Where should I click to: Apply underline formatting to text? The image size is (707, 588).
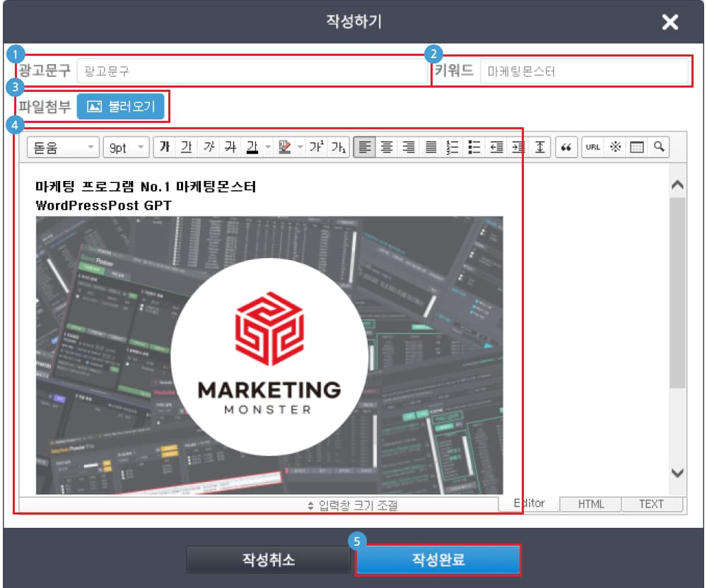[187, 147]
